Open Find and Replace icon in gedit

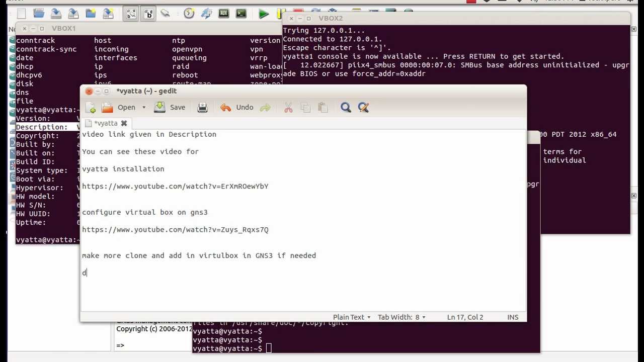[x=363, y=108]
